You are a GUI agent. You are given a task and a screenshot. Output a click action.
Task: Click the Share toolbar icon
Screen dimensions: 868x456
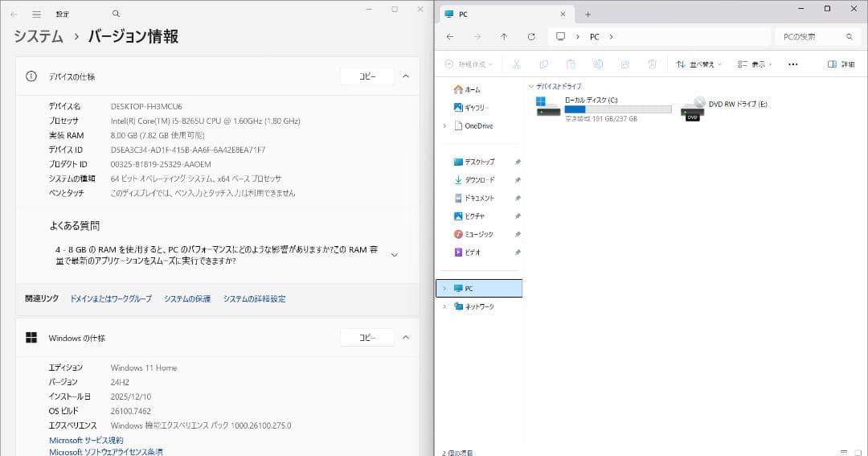pos(625,64)
